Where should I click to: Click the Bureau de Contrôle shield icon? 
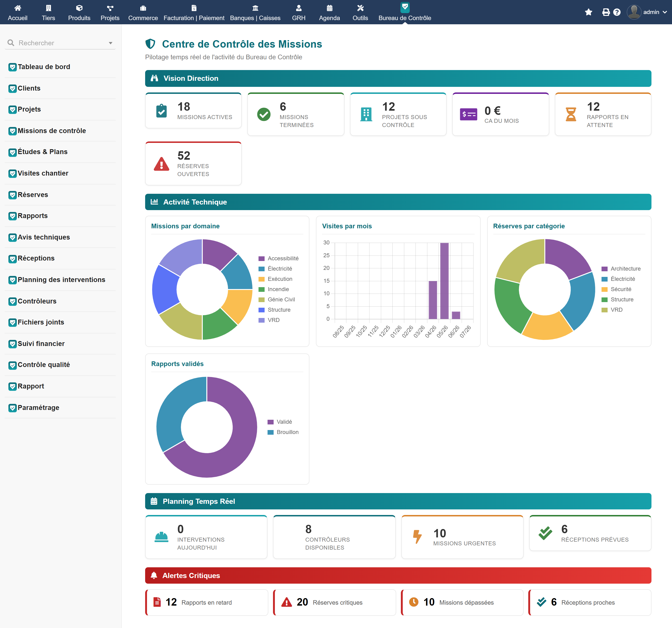click(405, 7)
